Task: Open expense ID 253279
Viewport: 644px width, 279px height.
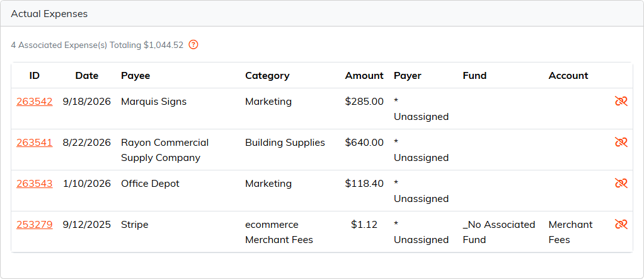Action: pos(35,225)
